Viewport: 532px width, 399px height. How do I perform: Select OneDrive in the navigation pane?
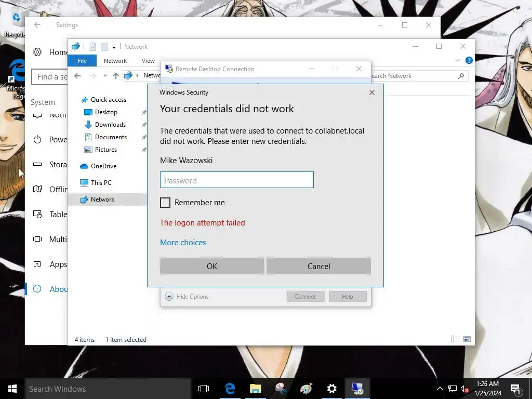98,166
